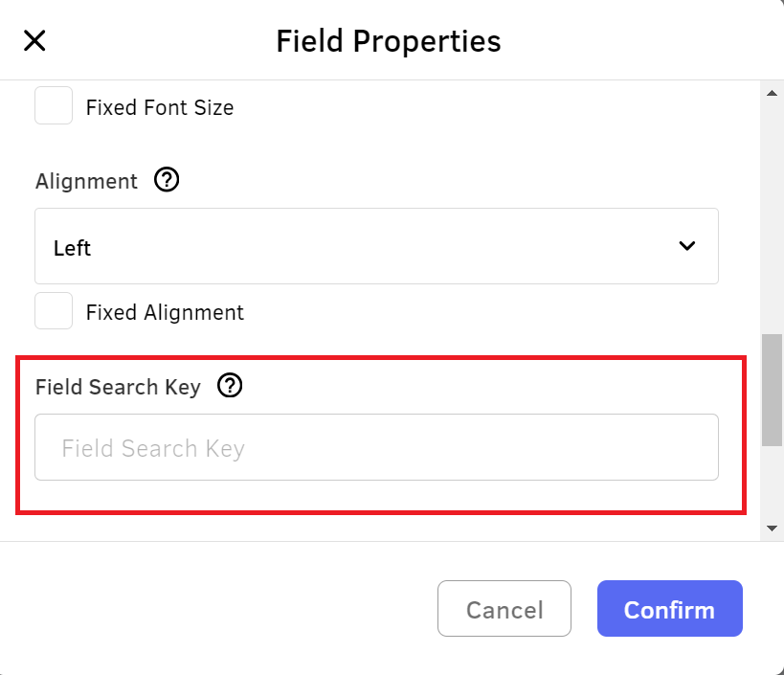Open the Alignment help question-mark icon

point(167,179)
